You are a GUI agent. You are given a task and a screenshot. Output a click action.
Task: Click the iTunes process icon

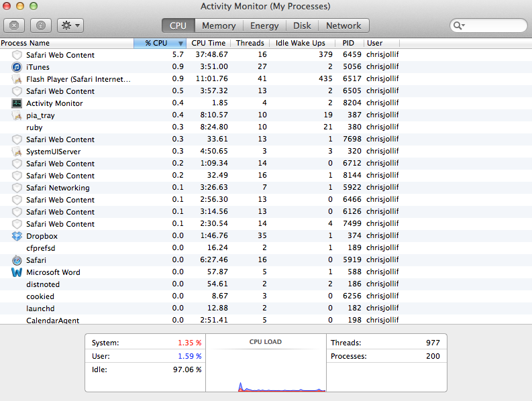(x=17, y=67)
